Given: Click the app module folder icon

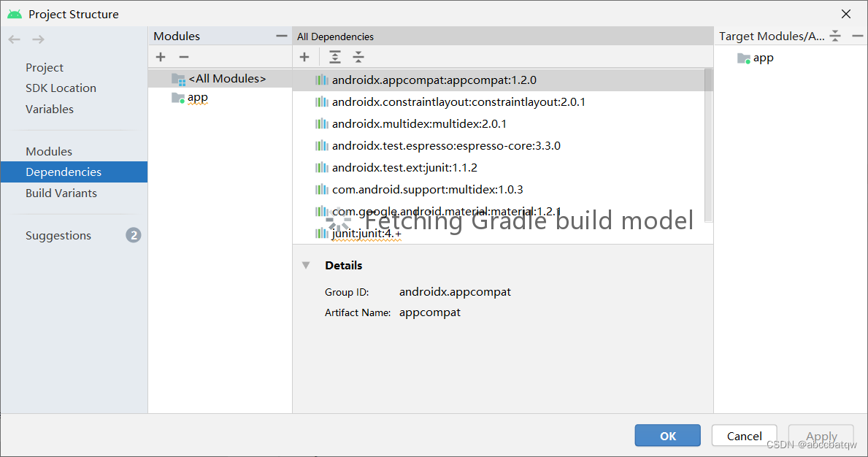Looking at the screenshot, I should pos(178,99).
